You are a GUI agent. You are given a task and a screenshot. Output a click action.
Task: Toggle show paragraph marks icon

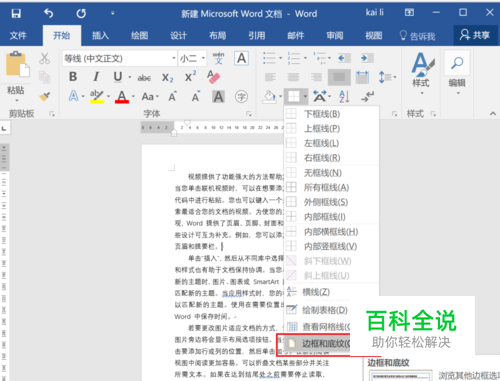point(367,97)
